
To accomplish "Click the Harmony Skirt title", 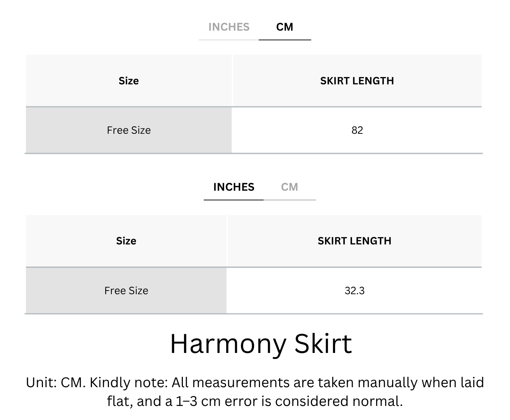I will pos(261,344).
